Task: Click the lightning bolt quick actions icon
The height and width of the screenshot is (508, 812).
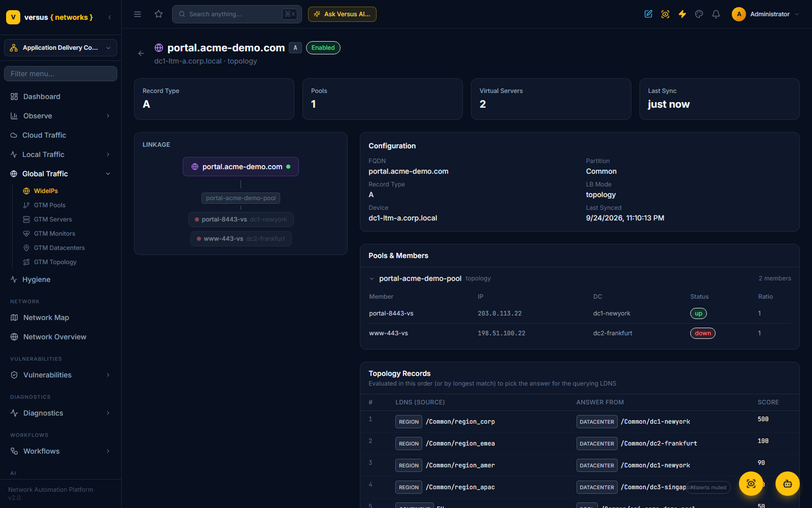Action: pos(682,14)
